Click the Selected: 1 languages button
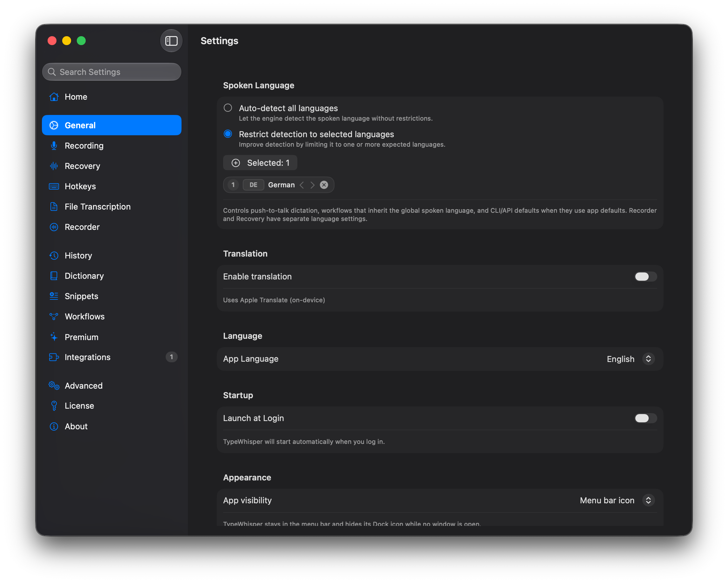 [260, 163]
